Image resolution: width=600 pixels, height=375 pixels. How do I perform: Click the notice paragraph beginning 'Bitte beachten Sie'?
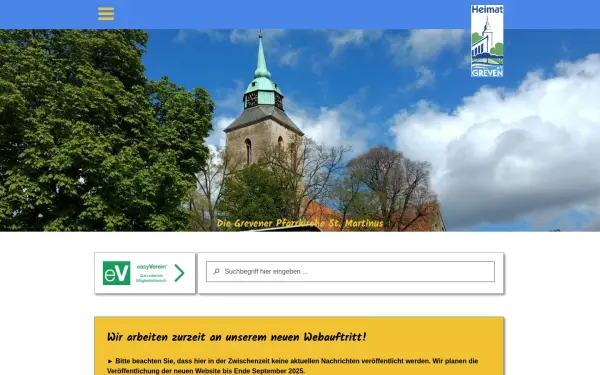293,366
